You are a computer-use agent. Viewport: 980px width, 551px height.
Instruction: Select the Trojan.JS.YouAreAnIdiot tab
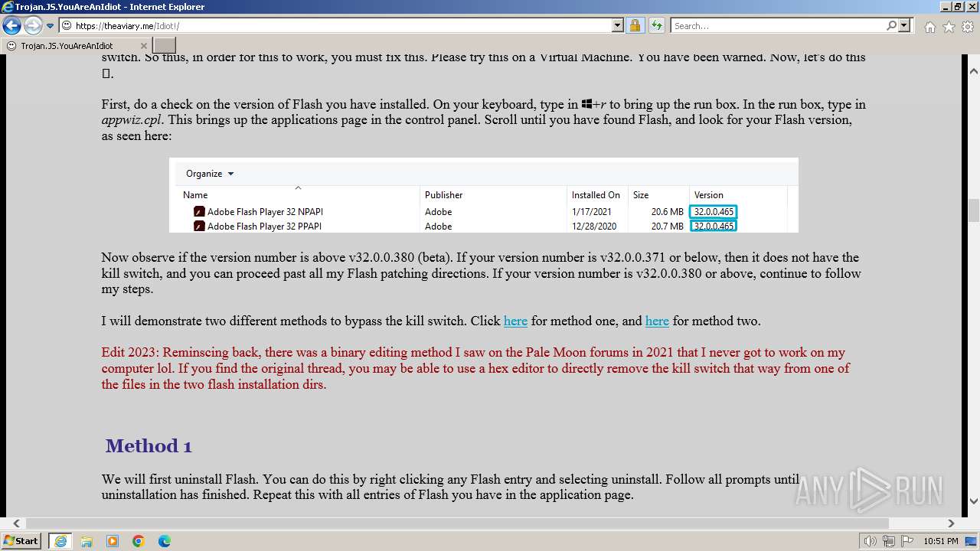pyautogui.click(x=77, y=46)
